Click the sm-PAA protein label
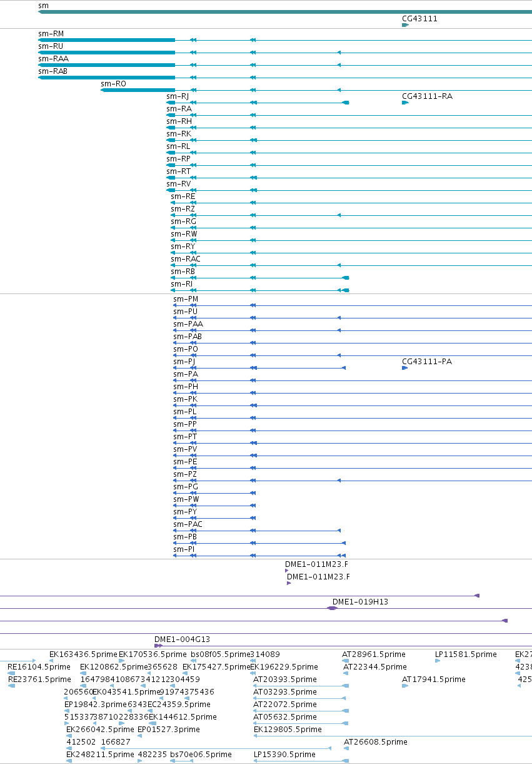The height and width of the screenshot is (764, 532). point(188,324)
